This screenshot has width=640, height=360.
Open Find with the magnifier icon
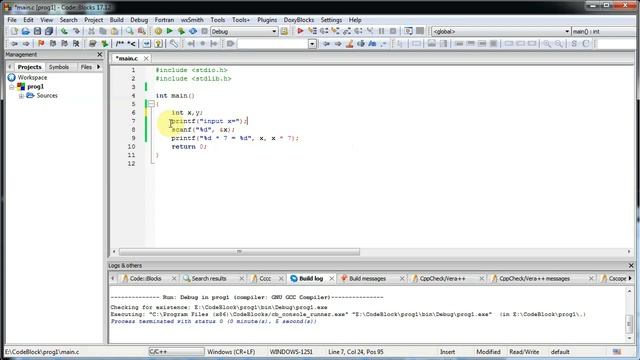click(130, 31)
